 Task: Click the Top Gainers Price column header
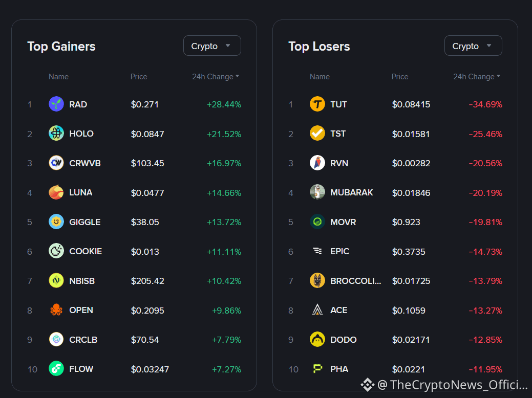[139, 77]
